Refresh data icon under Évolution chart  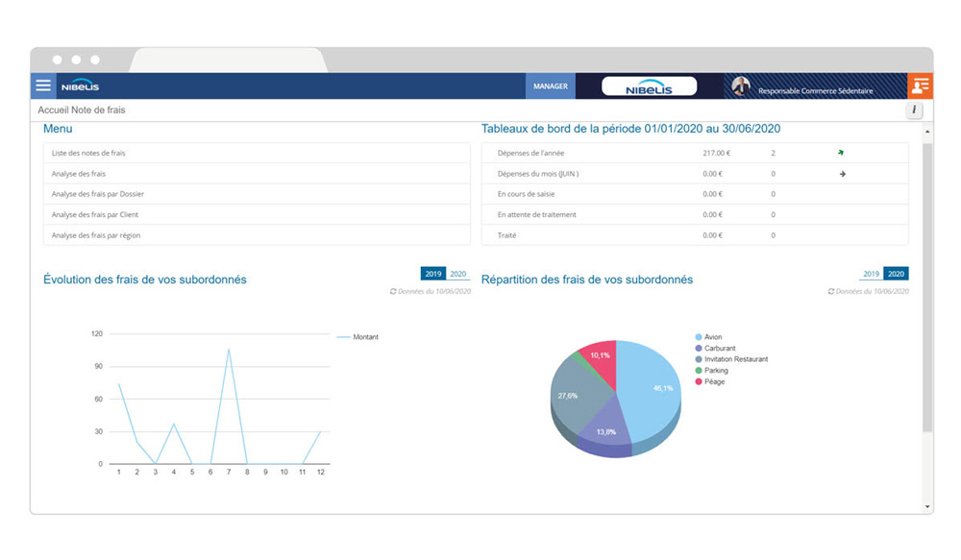pos(393,291)
